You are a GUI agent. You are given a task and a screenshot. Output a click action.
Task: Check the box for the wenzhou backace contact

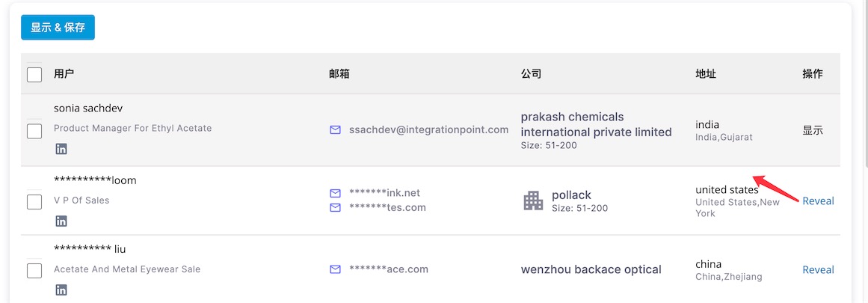coord(34,271)
